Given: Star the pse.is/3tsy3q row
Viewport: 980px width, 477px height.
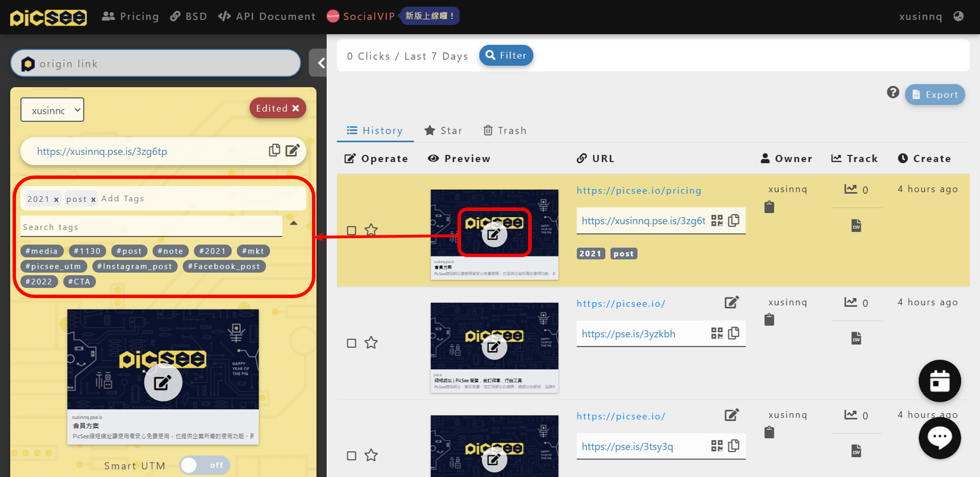Looking at the screenshot, I should (371, 455).
